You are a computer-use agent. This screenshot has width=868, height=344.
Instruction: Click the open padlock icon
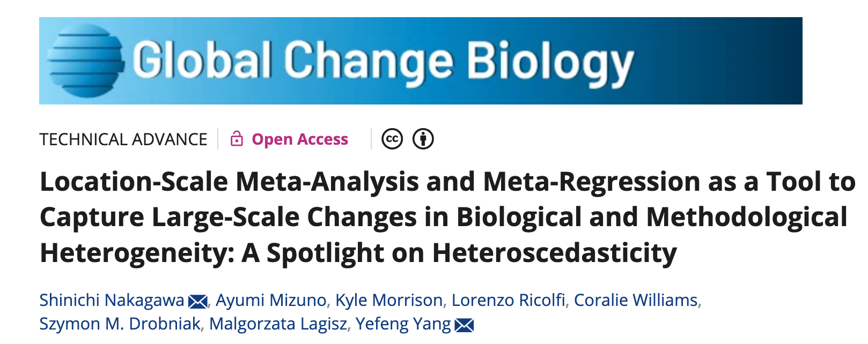237,139
